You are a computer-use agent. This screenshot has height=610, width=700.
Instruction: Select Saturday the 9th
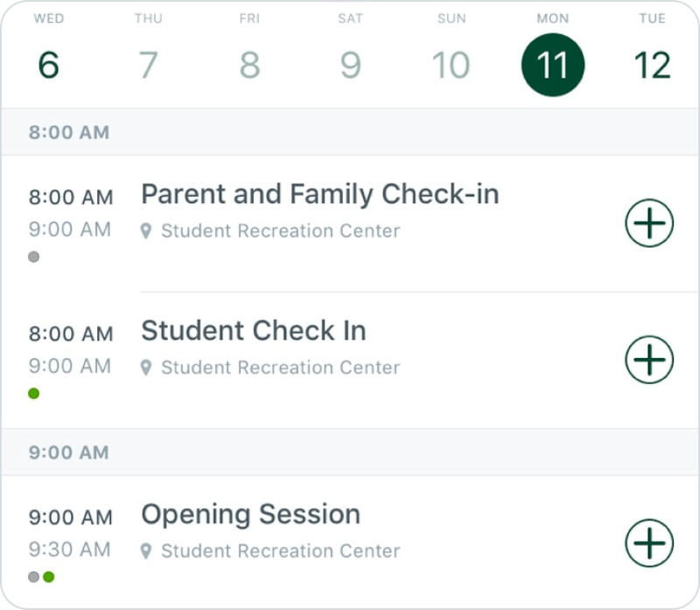[x=350, y=63]
